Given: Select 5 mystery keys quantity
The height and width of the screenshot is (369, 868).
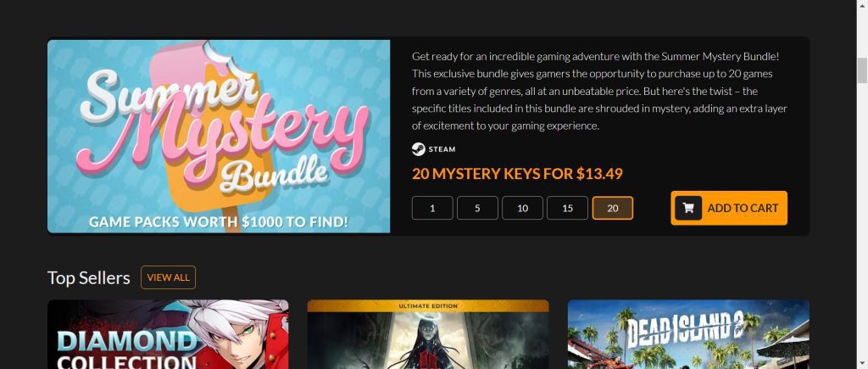Looking at the screenshot, I should pos(477,209).
